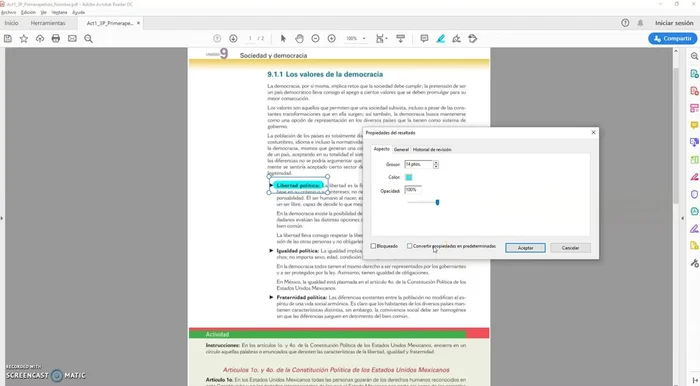The image size is (700, 386).
Task: Click the Save file icon
Action: 8,39
